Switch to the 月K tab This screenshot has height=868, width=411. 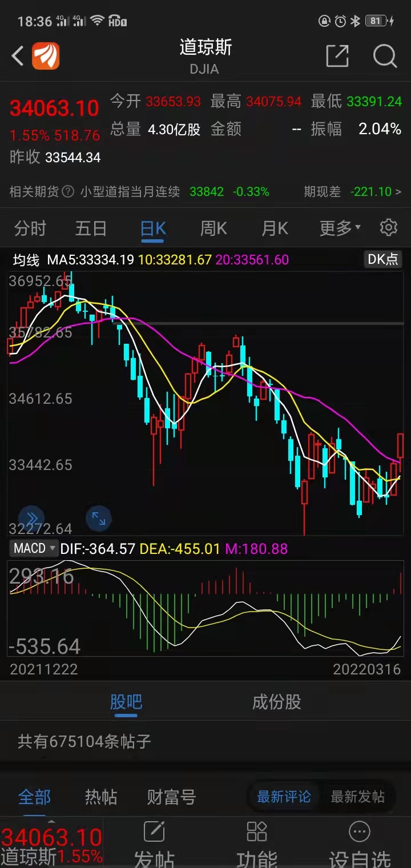pyautogui.click(x=275, y=228)
